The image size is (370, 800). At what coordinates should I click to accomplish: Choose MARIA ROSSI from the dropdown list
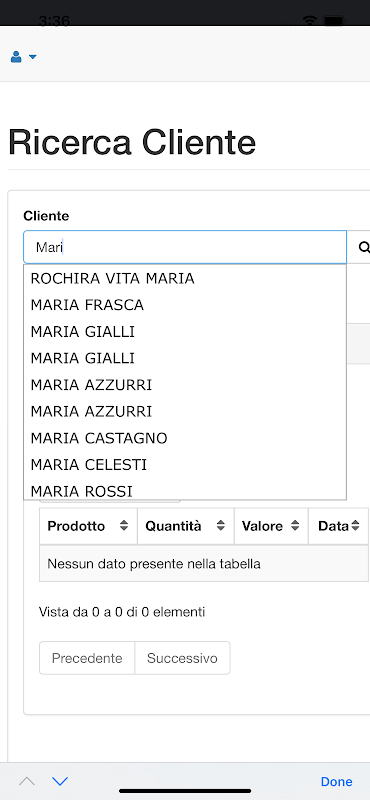pyautogui.click(x=185, y=490)
